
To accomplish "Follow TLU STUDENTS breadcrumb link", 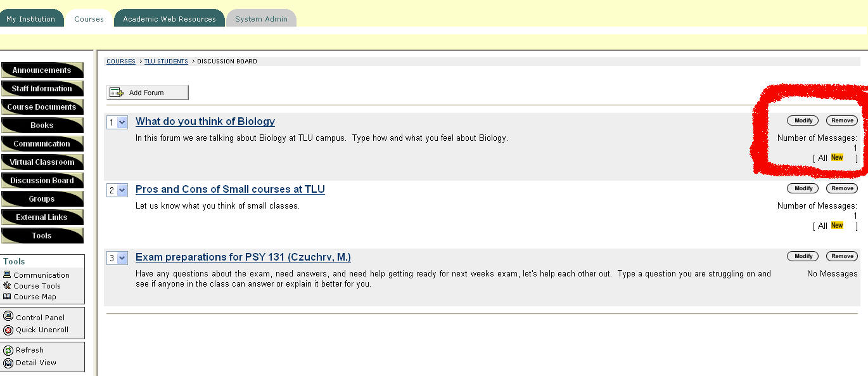I will pyautogui.click(x=166, y=62).
